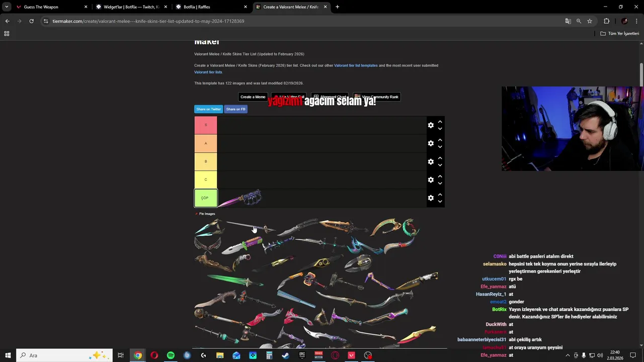Move A tier row up with chevron
The image size is (644, 362).
(x=440, y=140)
